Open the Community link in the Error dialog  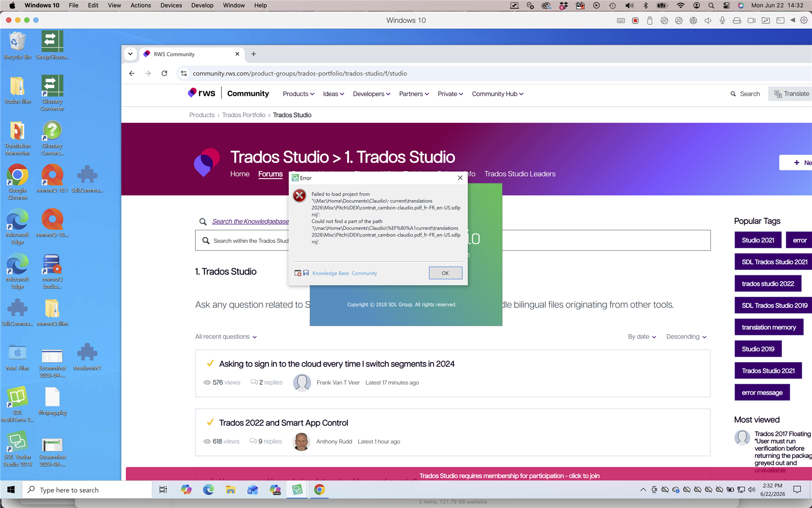click(x=364, y=273)
